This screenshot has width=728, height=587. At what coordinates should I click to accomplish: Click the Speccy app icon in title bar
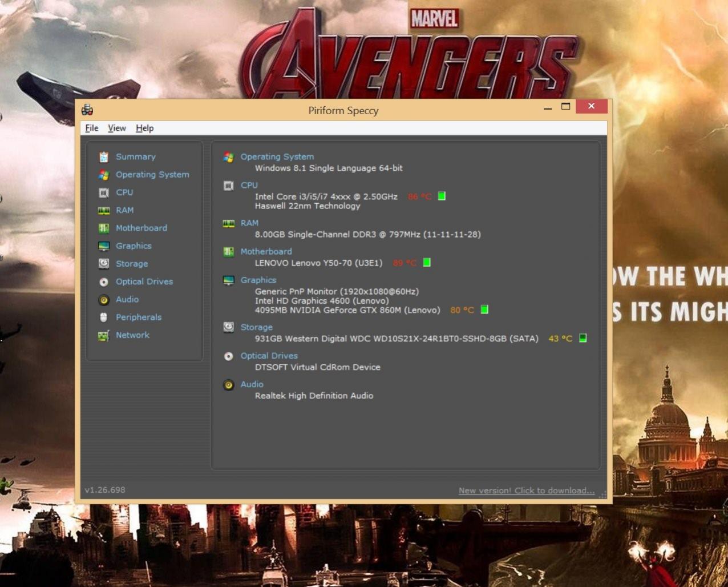(x=87, y=110)
